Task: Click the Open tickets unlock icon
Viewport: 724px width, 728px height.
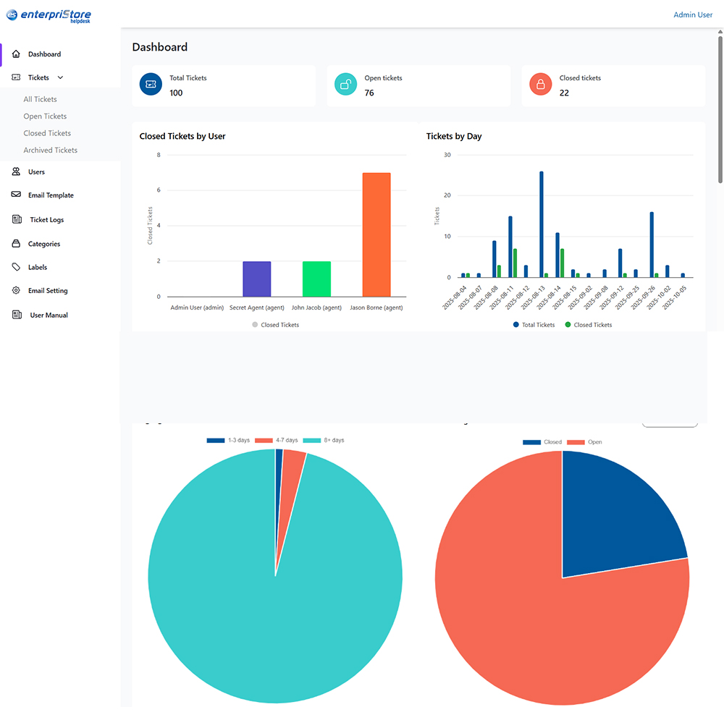Action: point(345,85)
